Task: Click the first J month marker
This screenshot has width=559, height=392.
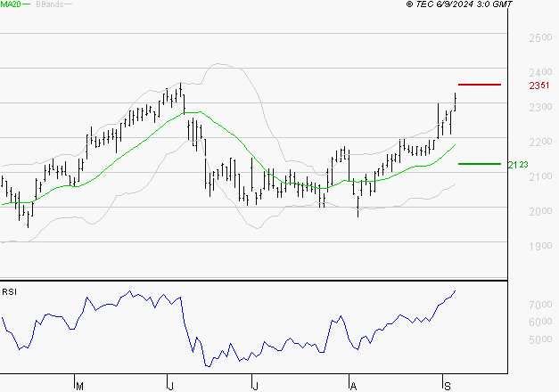Action: 170,386
